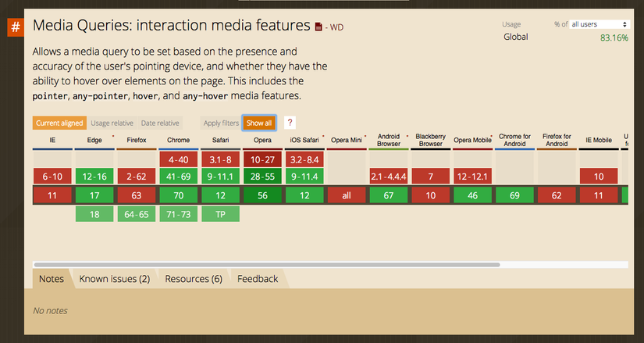Image resolution: width=644 pixels, height=343 pixels.
Task: Select future Firefox 64-65 cell
Action: click(x=137, y=214)
